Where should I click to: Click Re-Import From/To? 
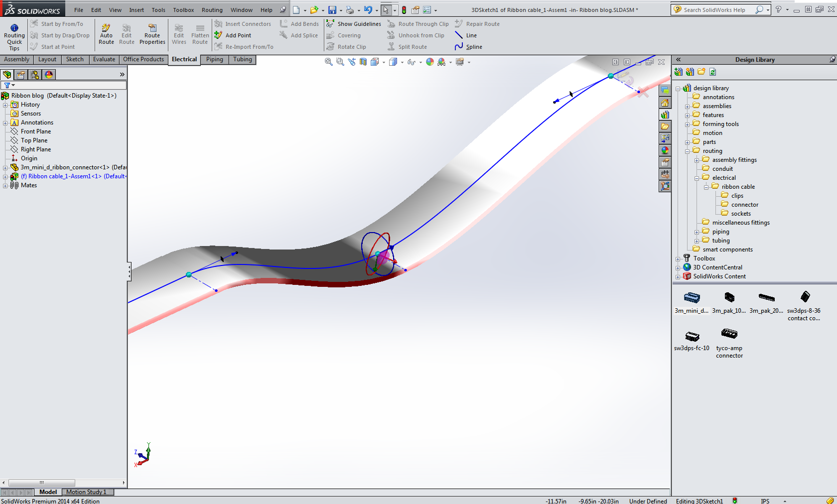244,47
